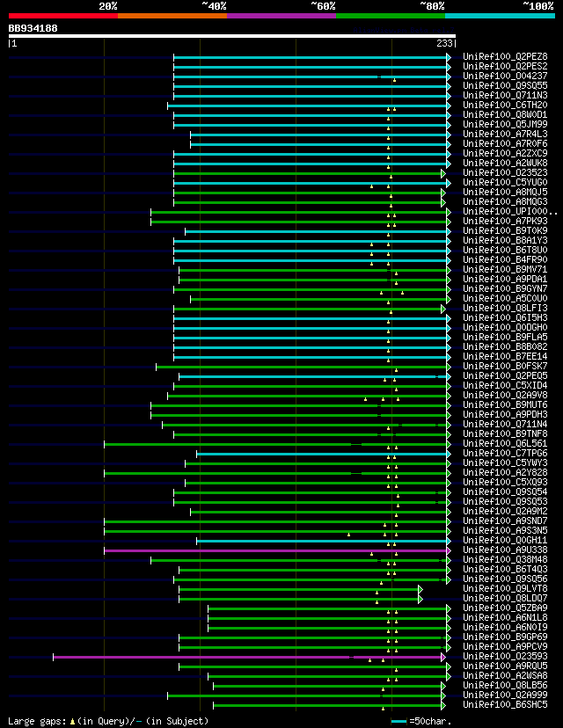
Task: Select UniRef100_Q2PEQ5 hit label
Action: click(505, 376)
